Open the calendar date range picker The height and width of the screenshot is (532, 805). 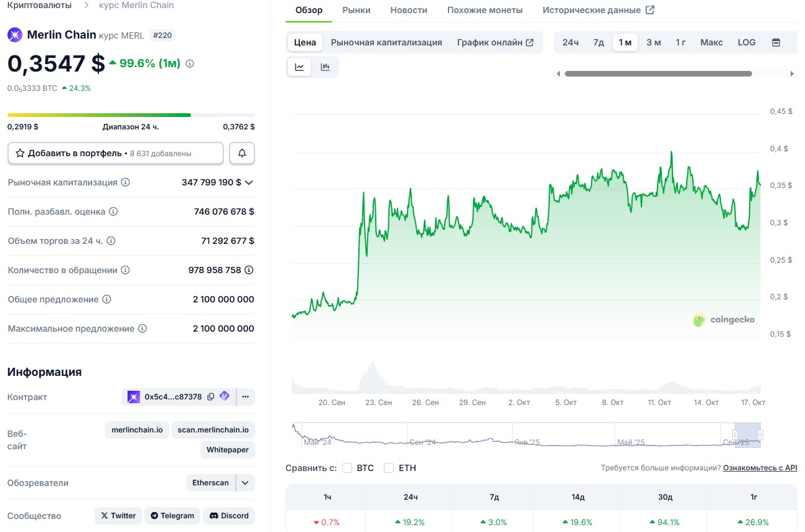[776, 42]
